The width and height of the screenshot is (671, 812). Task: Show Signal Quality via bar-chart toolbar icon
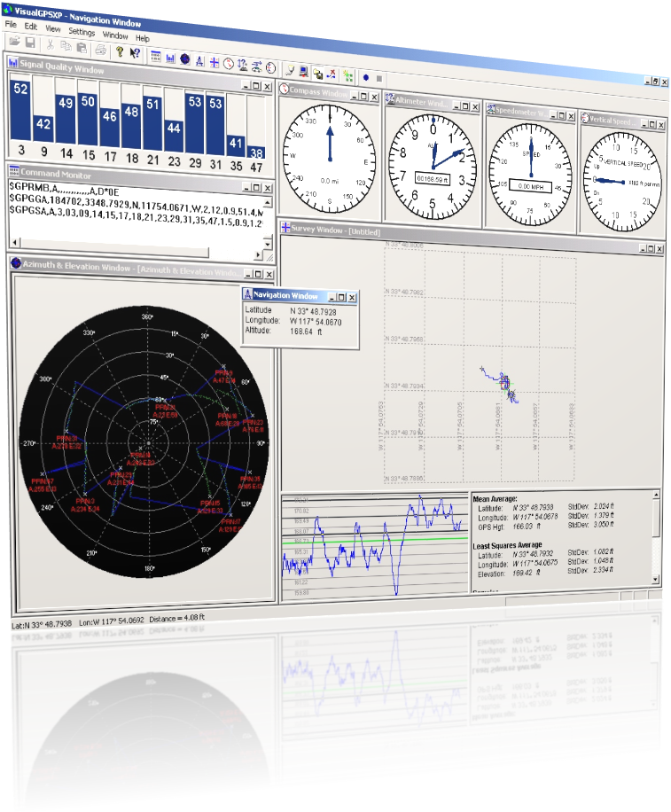(171, 59)
